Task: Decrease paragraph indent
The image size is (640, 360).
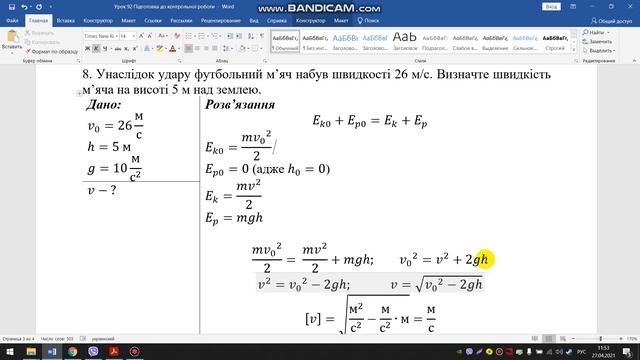Action: (x=230, y=36)
